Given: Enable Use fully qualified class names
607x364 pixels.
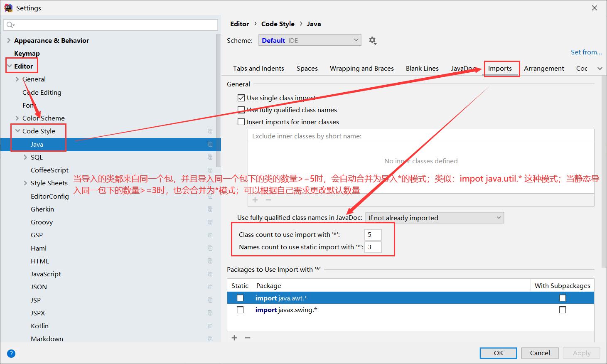Looking at the screenshot, I should [241, 110].
